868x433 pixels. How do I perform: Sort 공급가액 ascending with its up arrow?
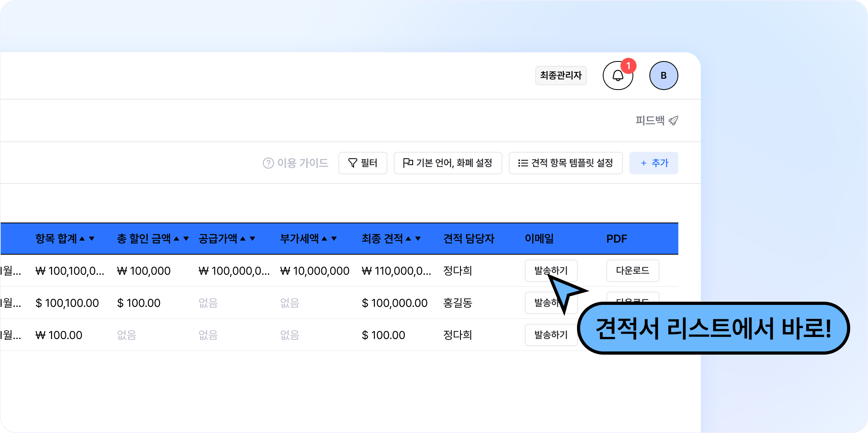pyautogui.click(x=243, y=239)
